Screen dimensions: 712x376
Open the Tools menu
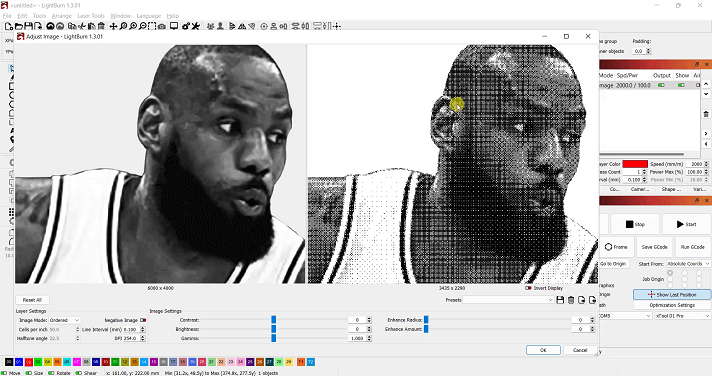tap(40, 16)
